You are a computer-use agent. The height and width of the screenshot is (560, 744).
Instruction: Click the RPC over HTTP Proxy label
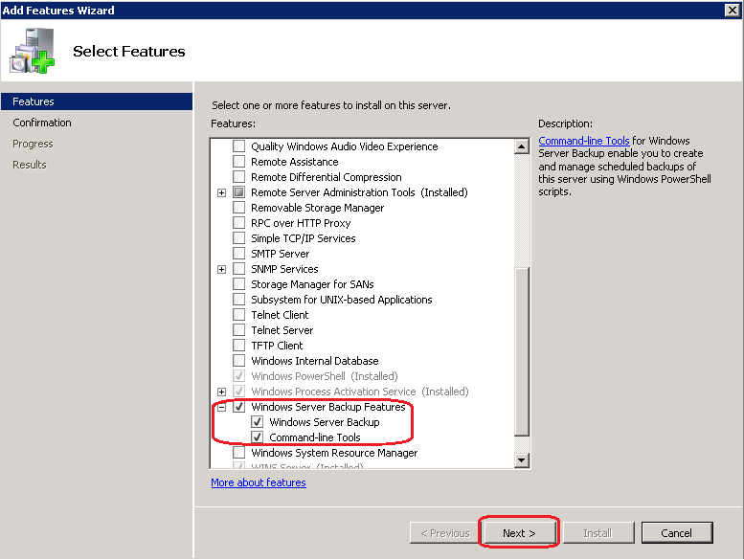click(x=301, y=223)
